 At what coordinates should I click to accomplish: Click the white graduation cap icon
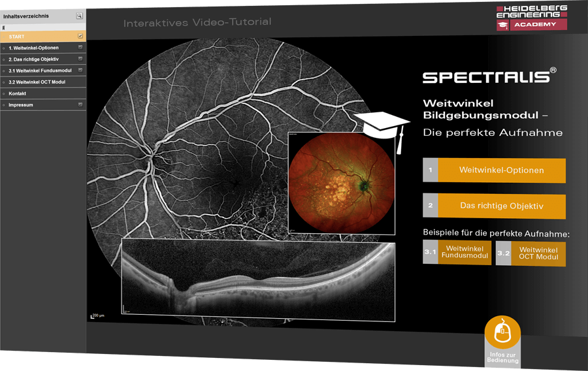pyautogui.click(x=382, y=123)
